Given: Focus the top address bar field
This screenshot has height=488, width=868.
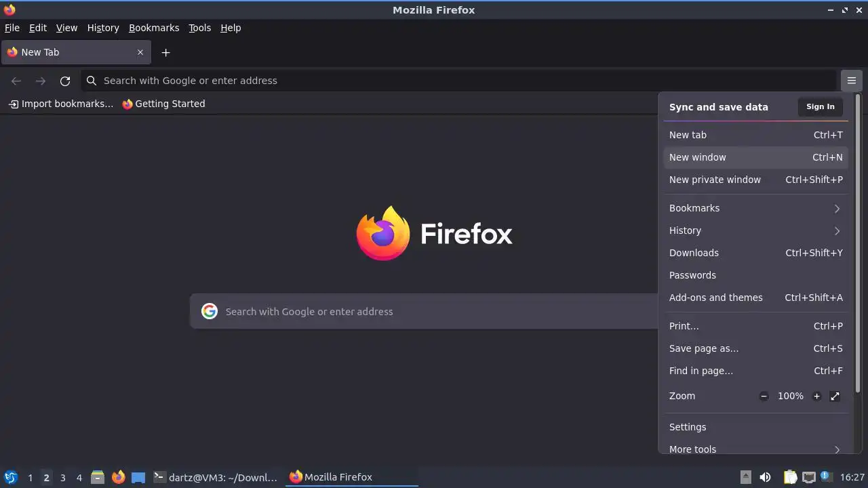Looking at the screenshot, I should 458,81.
